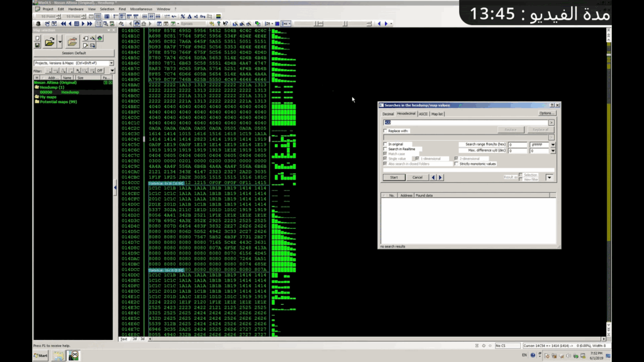This screenshot has height=362, width=644.
Task: Click the previous search result arrow in dialog
Action: 433,177
